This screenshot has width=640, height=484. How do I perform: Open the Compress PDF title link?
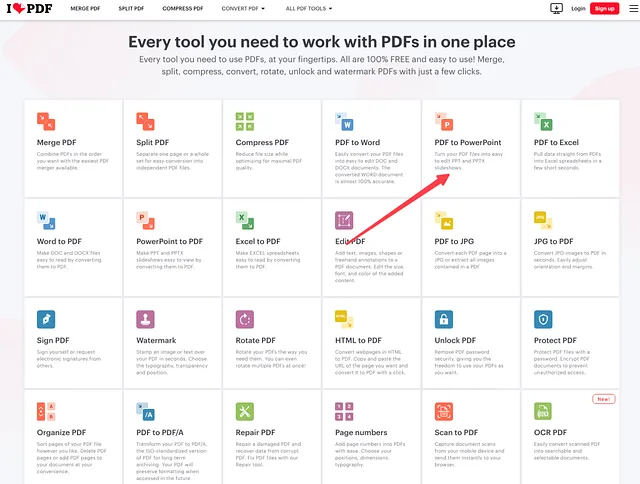click(262, 142)
